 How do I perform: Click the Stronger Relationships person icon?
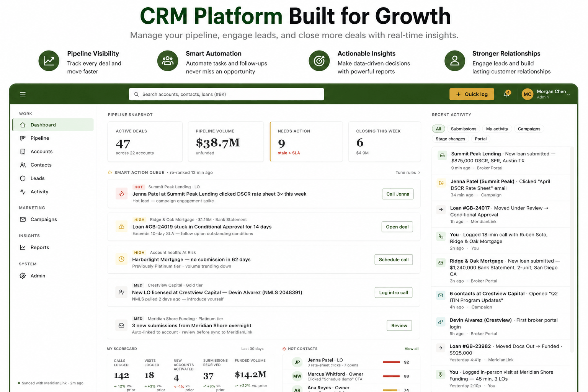tap(455, 61)
